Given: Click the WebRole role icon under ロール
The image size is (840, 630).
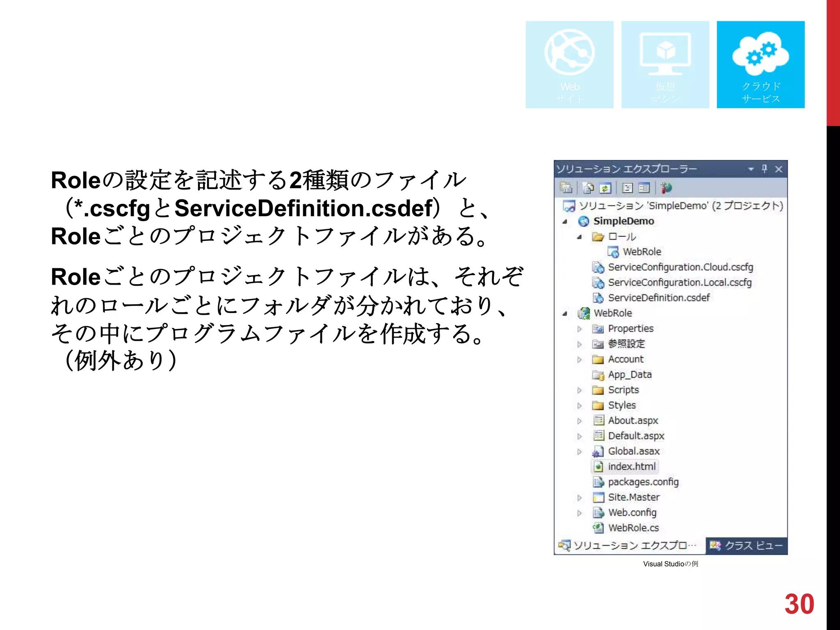Looking at the screenshot, I should click(x=613, y=252).
